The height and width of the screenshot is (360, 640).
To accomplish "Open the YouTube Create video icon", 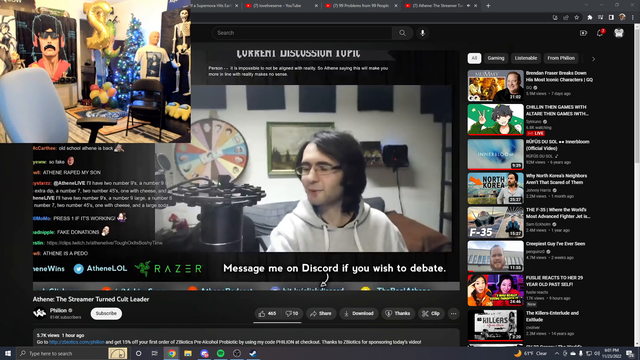I will pos(583,33).
